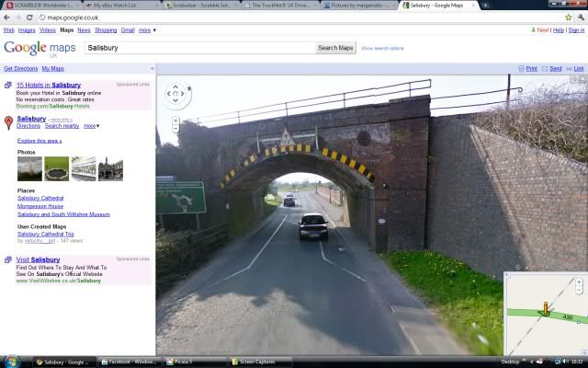Viewport: 588px width, 368px height.
Task: Zoom in on Street View with plus button
Action: click(x=175, y=121)
